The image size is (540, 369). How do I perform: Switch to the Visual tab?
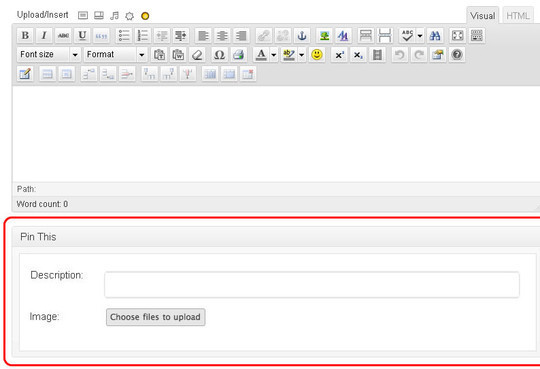click(x=482, y=16)
